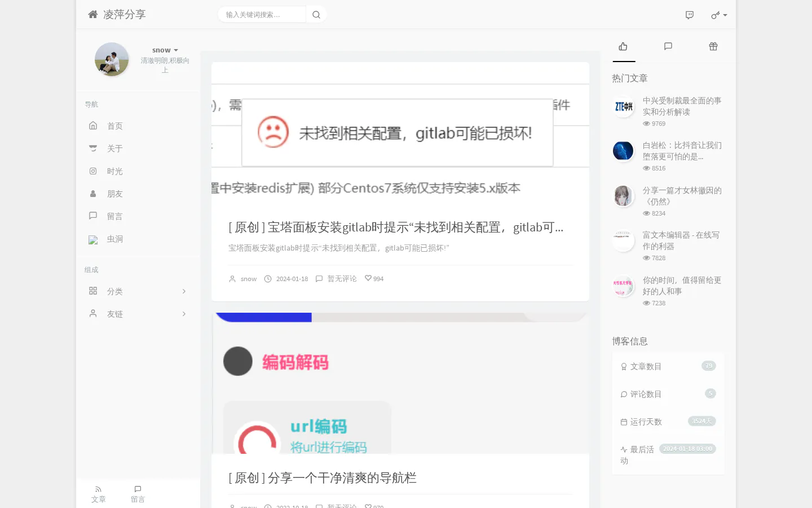This screenshot has height=508, width=812.
Task: Open the 分享一个干净清爽的导航栏 article title
Action: coord(323,478)
